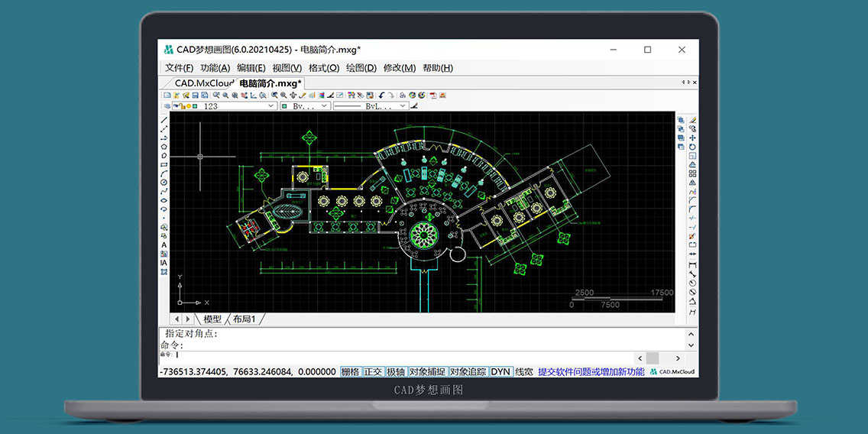
Task: Select the Ellipse drawing tool
Action: (164, 201)
